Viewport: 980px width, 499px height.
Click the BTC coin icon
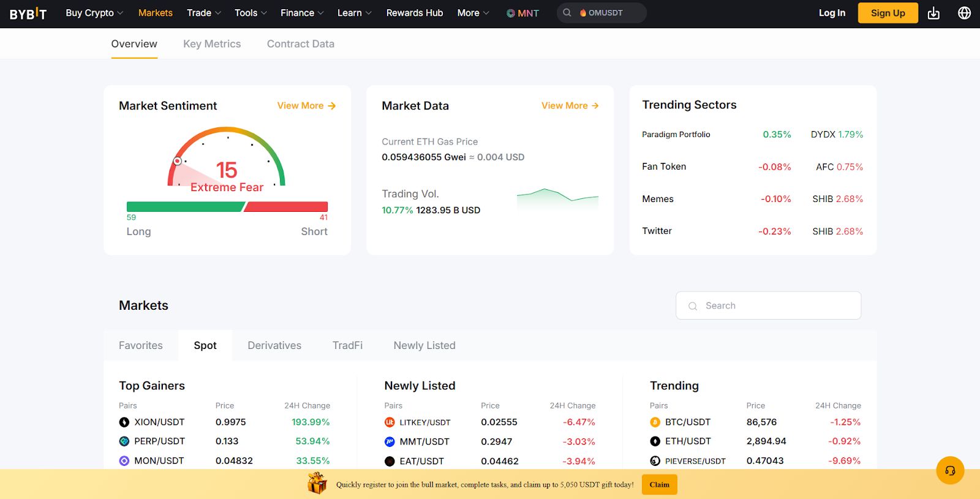(655, 422)
